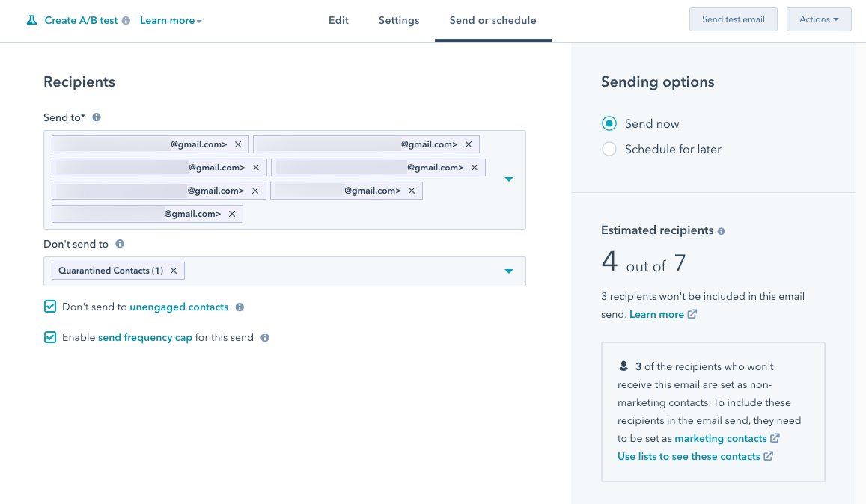
Task: Remove the Quarantined Contacts chip
Action: point(173,270)
